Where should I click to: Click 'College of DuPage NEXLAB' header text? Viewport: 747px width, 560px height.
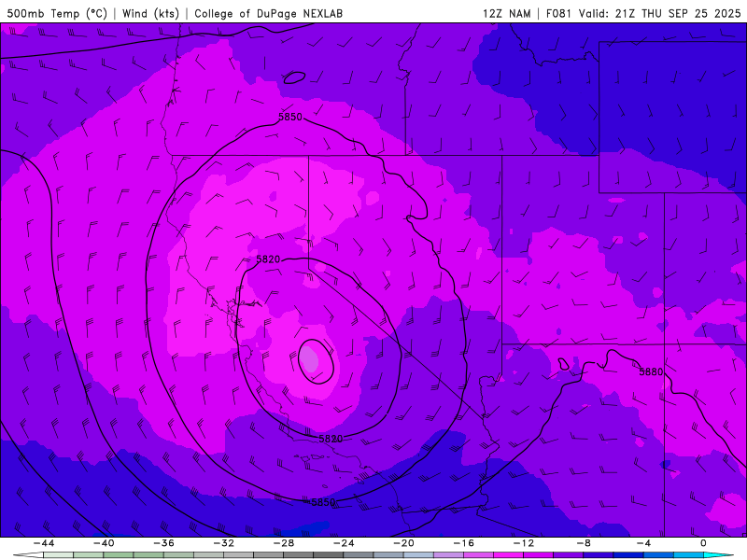pyautogui.click(x=268, y=13)
